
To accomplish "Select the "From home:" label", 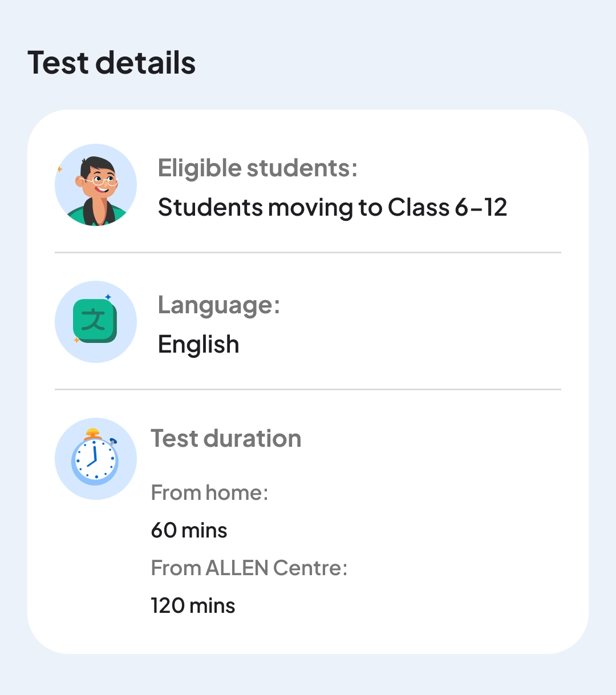I will pos(209,492).
